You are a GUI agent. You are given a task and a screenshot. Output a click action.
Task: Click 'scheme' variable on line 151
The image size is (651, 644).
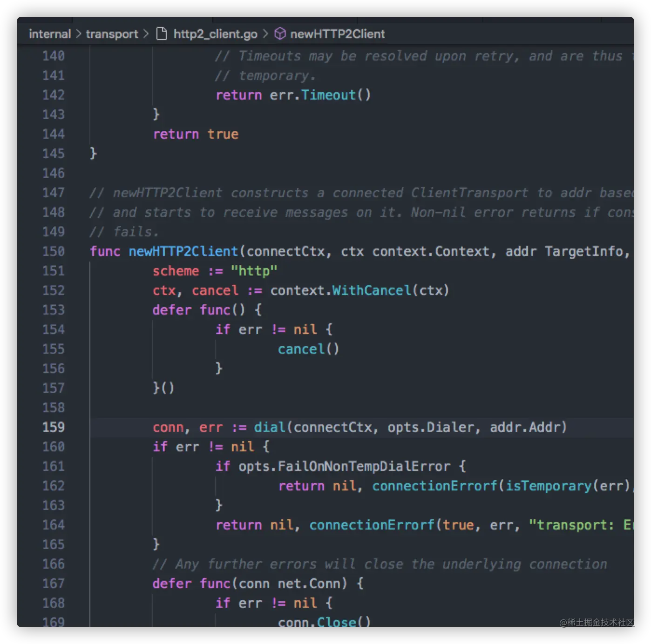(x=176, y=271)
